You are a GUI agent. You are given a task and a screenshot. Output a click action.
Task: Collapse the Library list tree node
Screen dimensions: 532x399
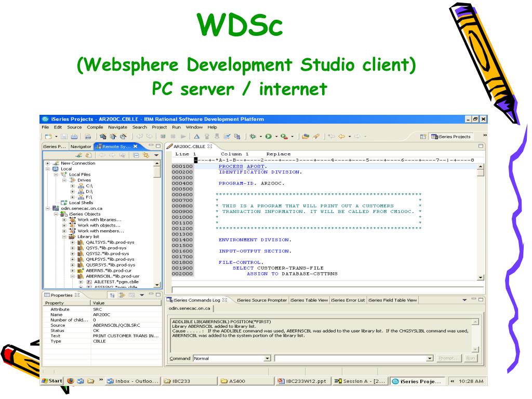tap(64, 237)
